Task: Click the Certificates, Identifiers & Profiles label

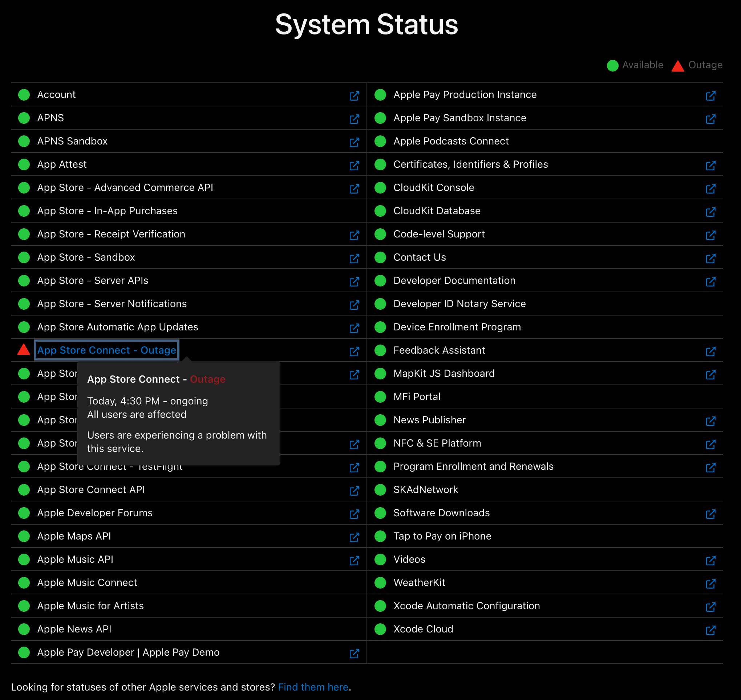Action: (470, 164)
